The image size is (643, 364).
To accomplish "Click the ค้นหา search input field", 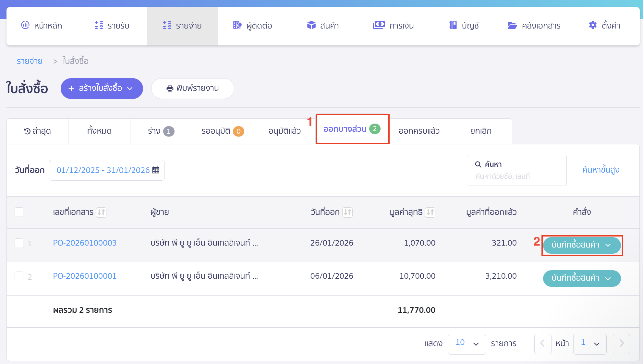I will (517, 176).
